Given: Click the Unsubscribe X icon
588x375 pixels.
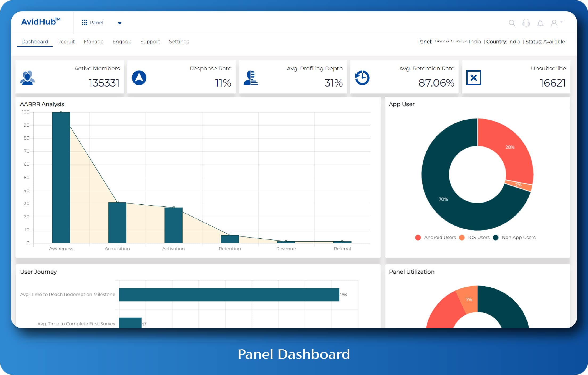Looking at the screenshot, I should [x=473, y=78].
